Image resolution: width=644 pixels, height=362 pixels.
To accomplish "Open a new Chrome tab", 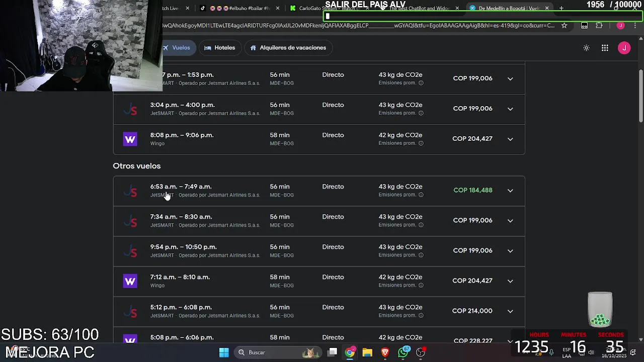I will [561, 8].
